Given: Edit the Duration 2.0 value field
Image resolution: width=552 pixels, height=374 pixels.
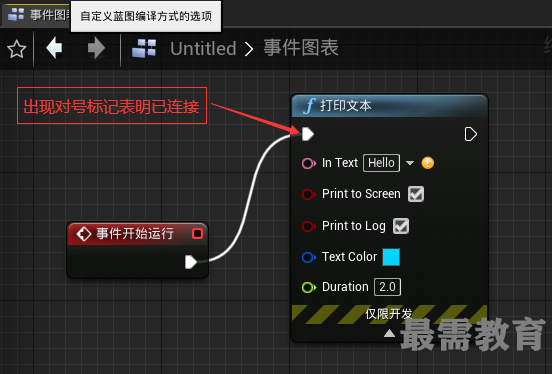Looking at the screenshot, I should pos(387,287).
